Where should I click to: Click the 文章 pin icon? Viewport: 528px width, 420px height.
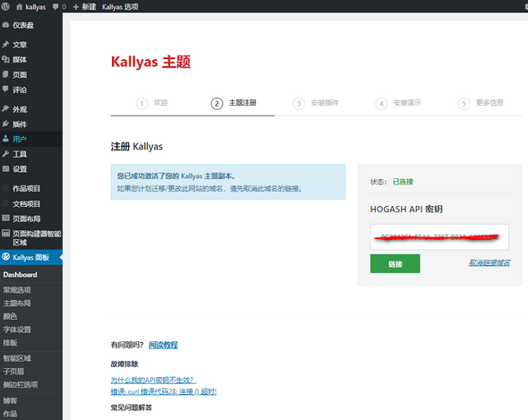(5, 44)
